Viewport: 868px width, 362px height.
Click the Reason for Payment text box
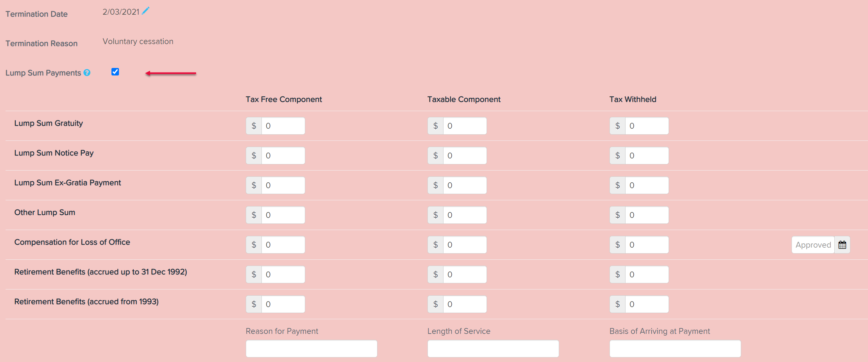[311, 349]
